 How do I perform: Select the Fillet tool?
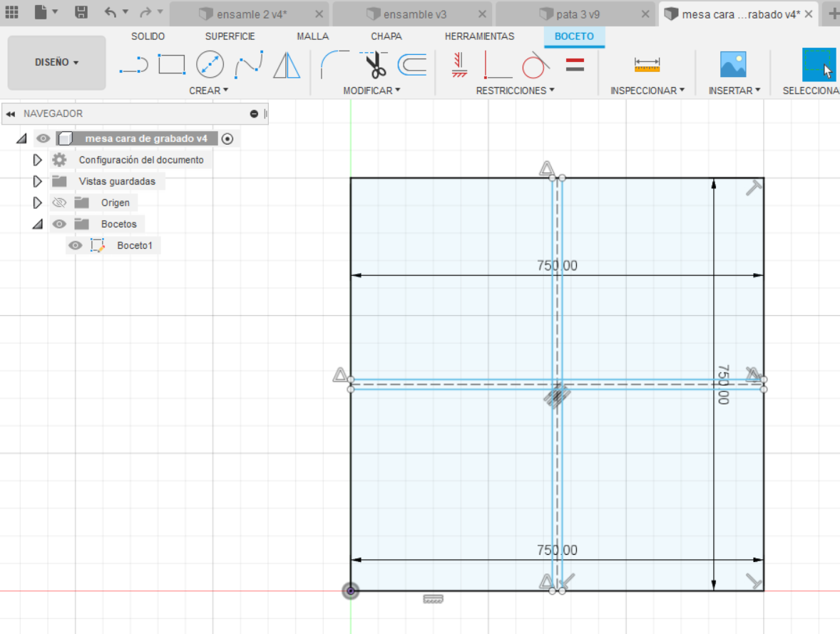coord(335,65)
